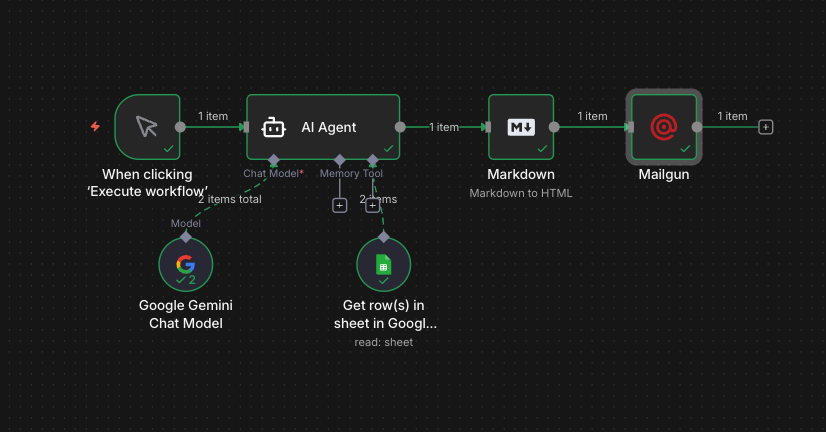Viewport: 826px width, 432px height.
Task: Select the Mailgun node
Action: point(664,127)
